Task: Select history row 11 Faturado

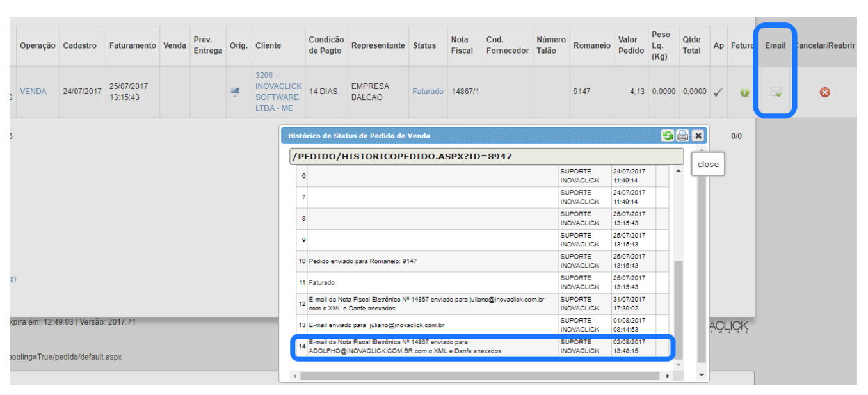Action: (x=433, y=282)
